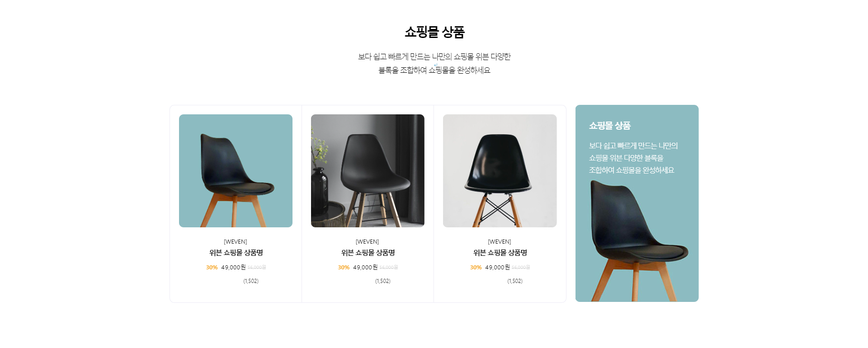
Task: Select the [WEVEN] brand label under wire-leg chair photo
Action: coord(500,242)
